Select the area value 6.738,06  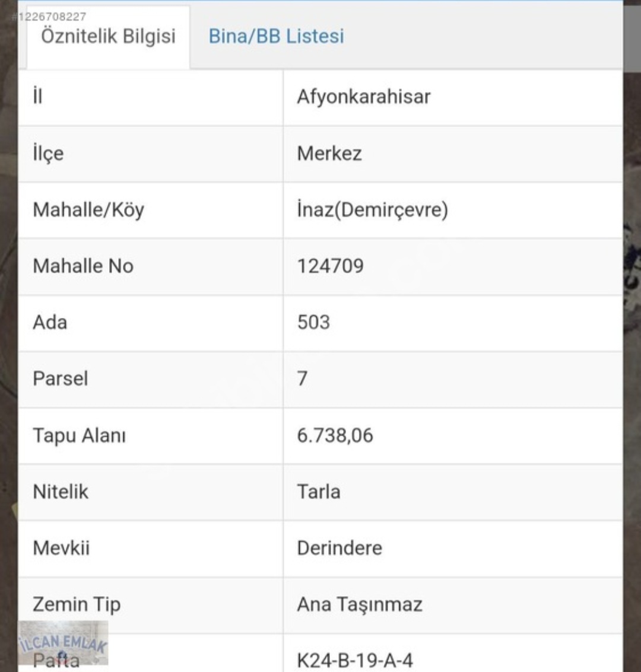[x=335, y=435]
